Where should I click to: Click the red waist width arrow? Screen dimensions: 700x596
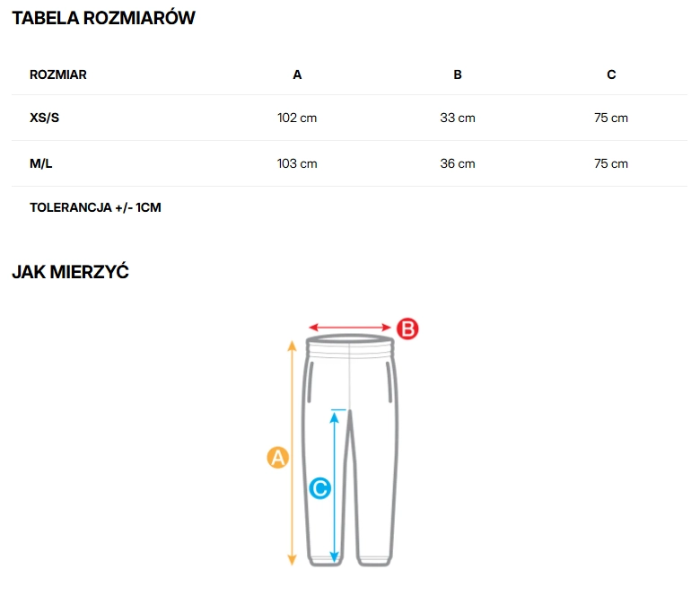[351, 329]
